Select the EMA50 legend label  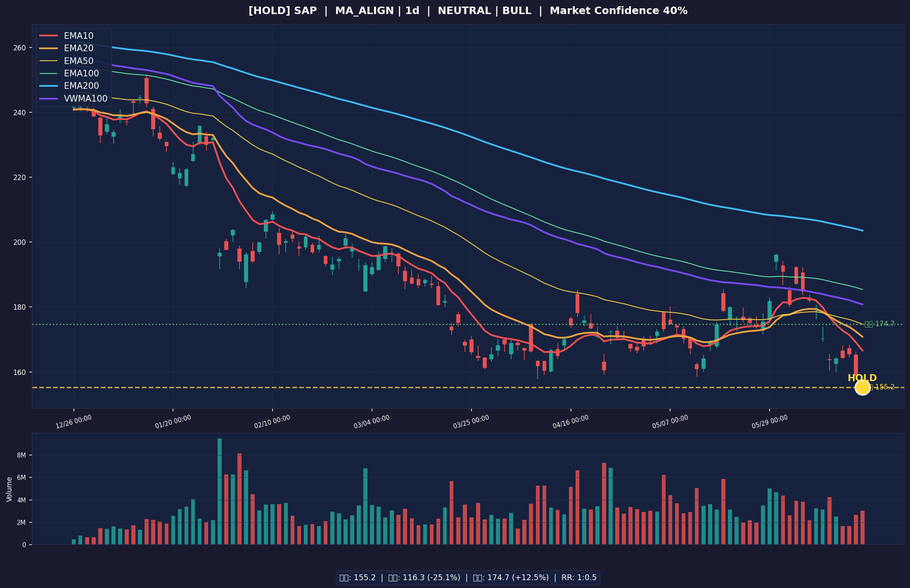pyautogui.click(x=78, y=61)
